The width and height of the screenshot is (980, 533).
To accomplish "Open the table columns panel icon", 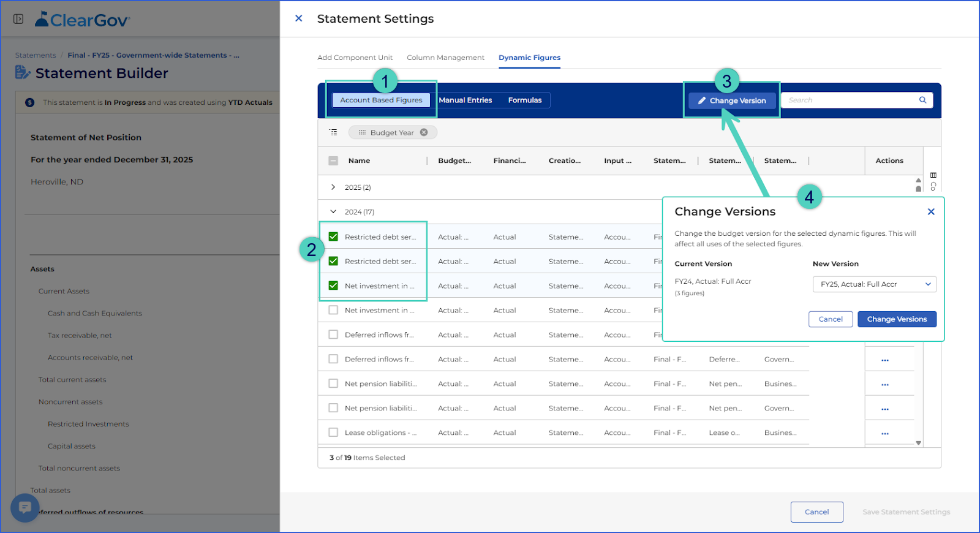I will (933, 175).
